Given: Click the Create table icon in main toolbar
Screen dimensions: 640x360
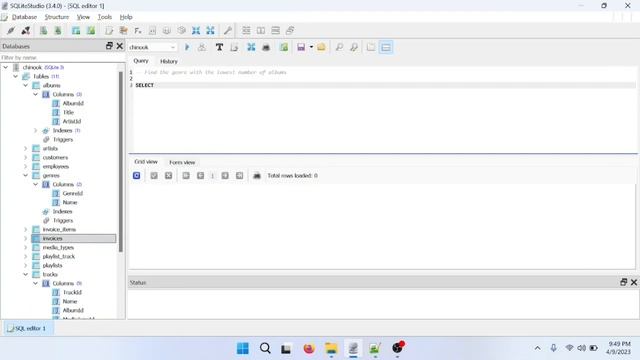Looking at the screenshot, I should pos(76,31).
